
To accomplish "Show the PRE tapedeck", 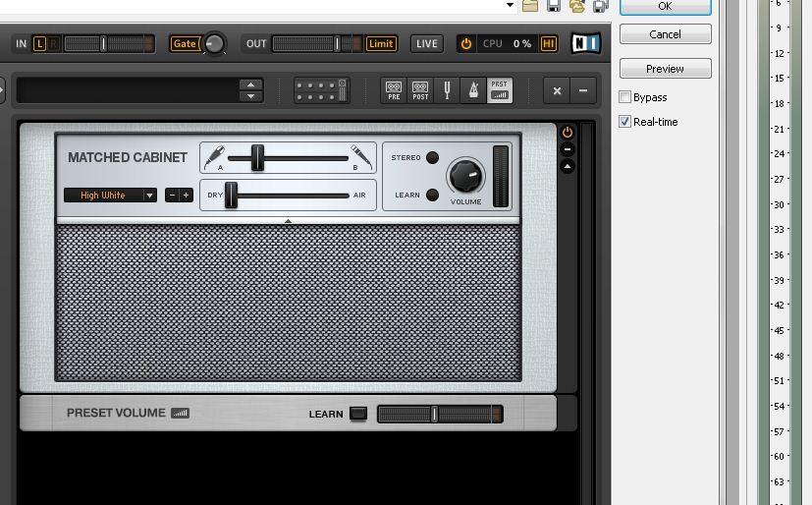I will click(394, 90).
